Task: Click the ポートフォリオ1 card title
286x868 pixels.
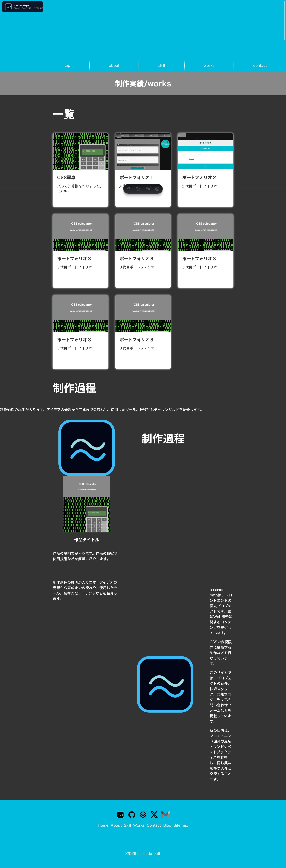Action: tap(136, 178)
